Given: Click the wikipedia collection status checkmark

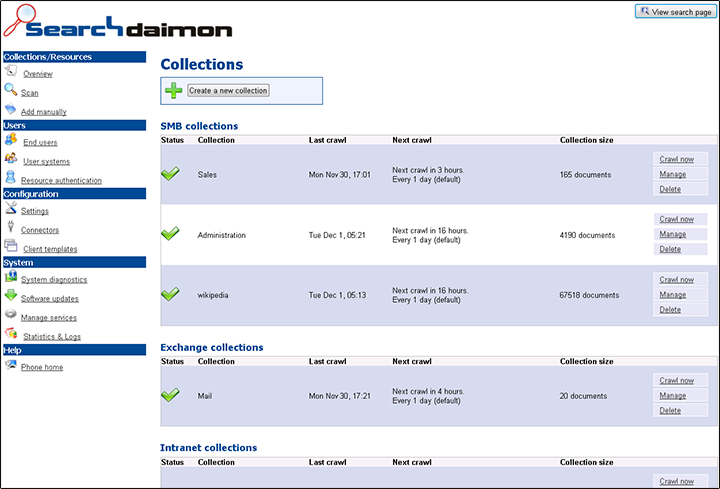Looking at the screenshot, I should pos(170,294).
